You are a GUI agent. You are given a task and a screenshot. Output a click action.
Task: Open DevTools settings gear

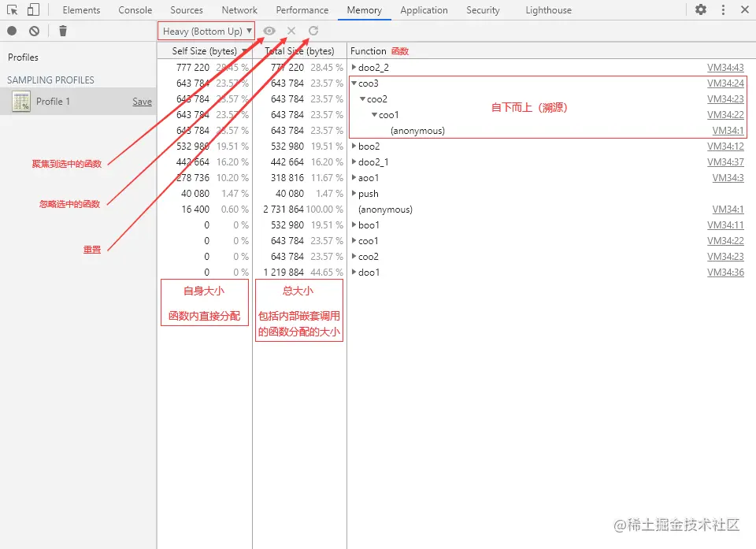point(701,9)
